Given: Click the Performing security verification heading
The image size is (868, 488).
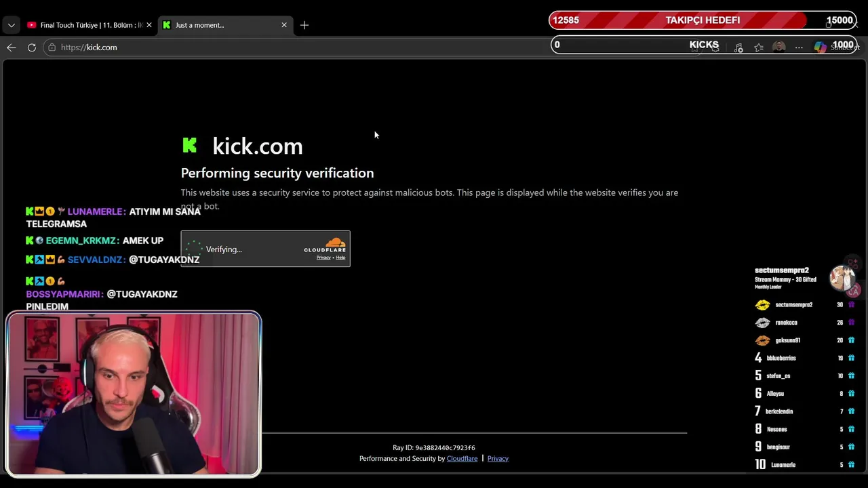Looking at the screenshot, I should (x=277, y=173).
